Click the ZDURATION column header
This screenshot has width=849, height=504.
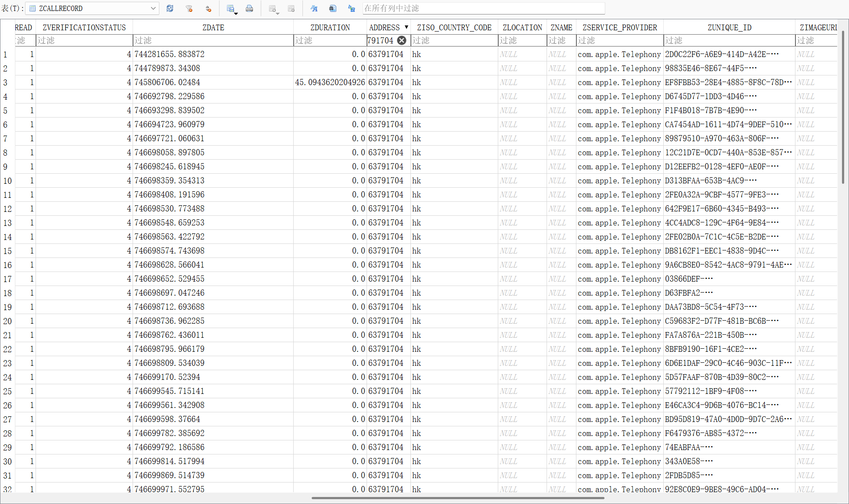pos(330,28)
